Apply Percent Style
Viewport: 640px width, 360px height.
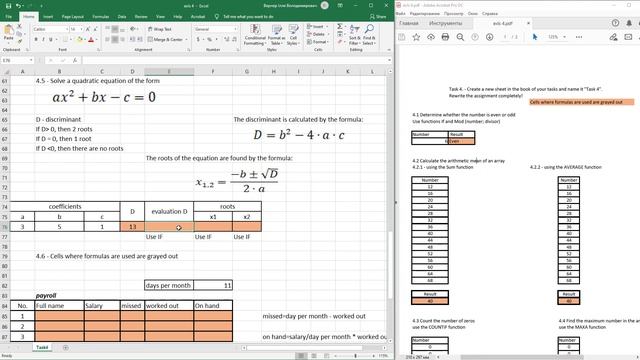coord(209,40)
